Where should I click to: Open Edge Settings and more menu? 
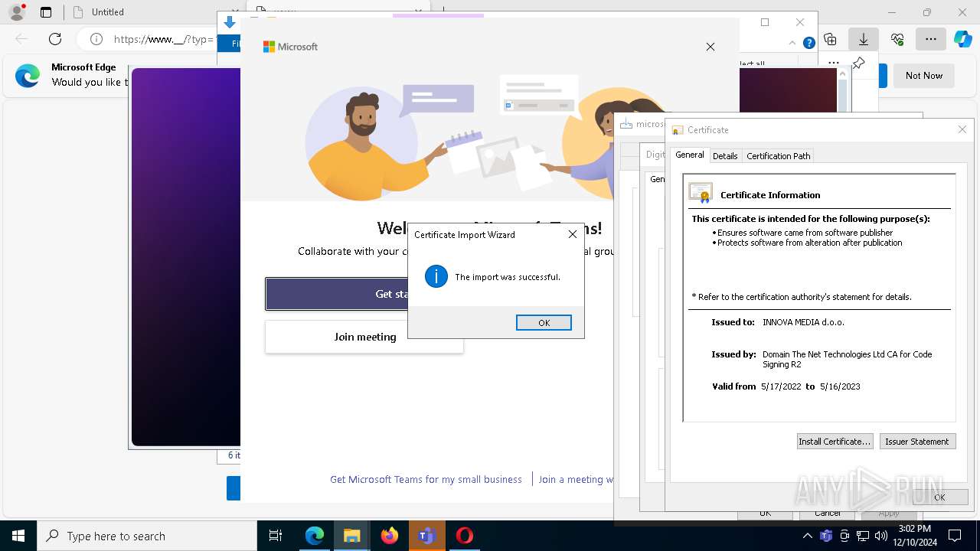[930, 38]
